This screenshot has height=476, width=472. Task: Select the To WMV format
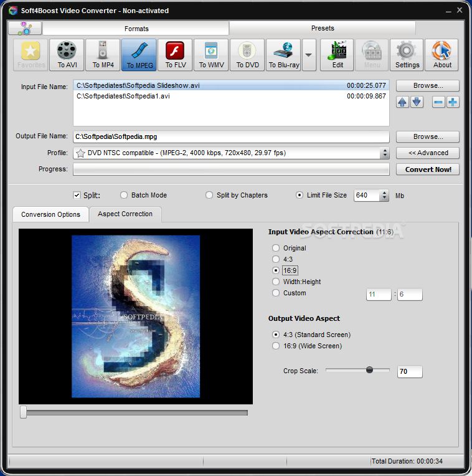tap(211, 55)
